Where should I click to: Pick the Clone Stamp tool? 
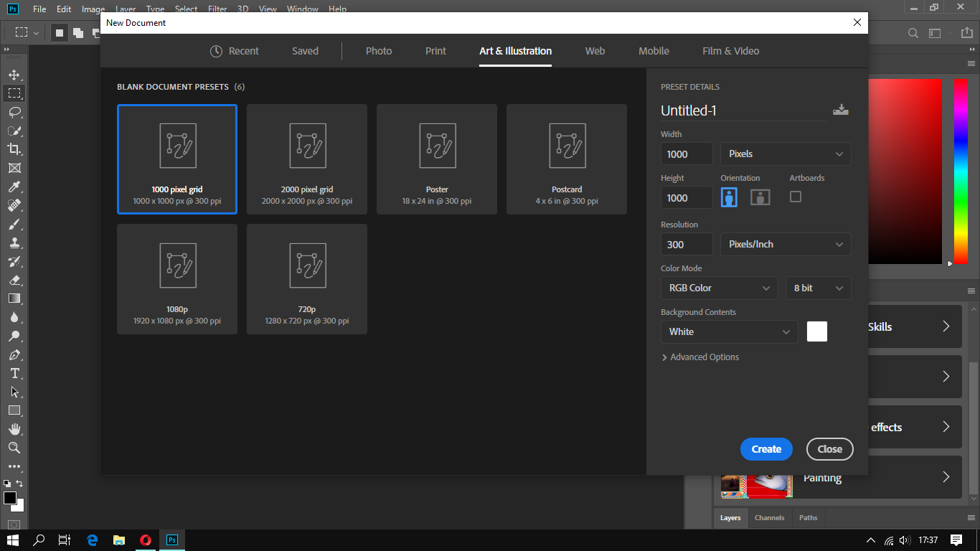[14, 242]
